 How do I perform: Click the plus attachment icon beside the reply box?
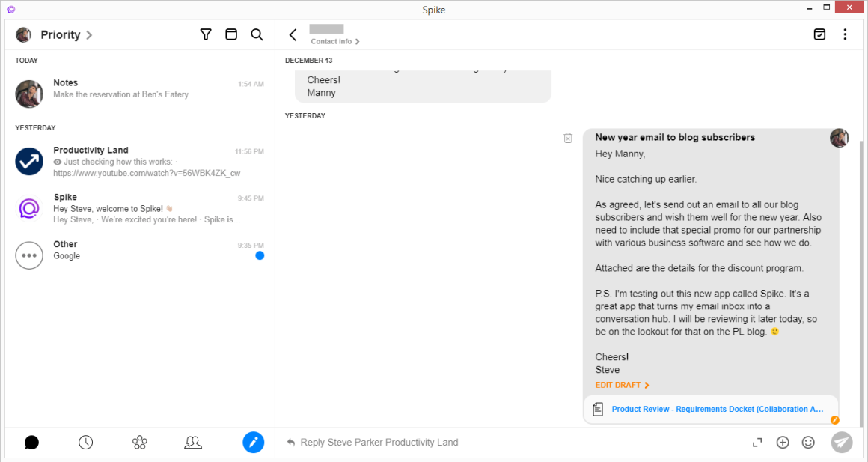point(783,442)
